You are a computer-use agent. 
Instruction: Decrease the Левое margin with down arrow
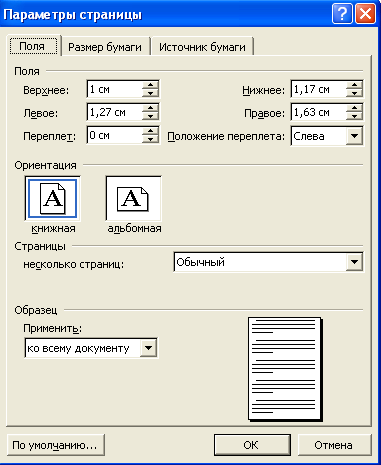pyautogui.click(x=150, y=116)
